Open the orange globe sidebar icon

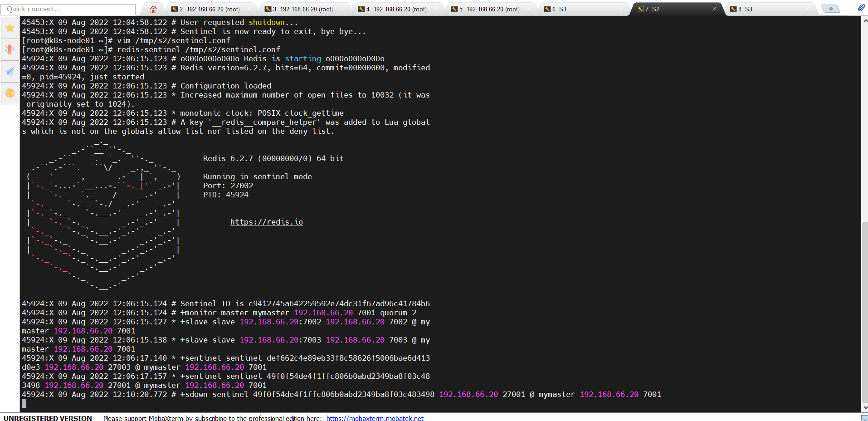(10, 93)
